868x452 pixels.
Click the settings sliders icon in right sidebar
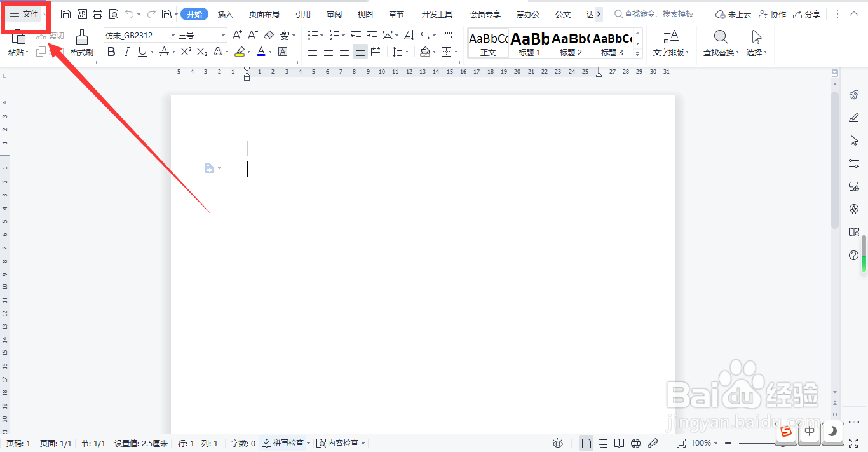point(854,163)
